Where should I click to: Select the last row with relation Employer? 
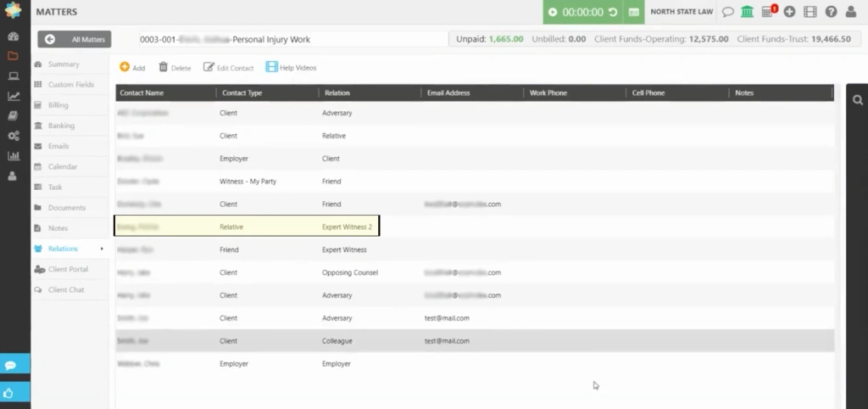475,363
